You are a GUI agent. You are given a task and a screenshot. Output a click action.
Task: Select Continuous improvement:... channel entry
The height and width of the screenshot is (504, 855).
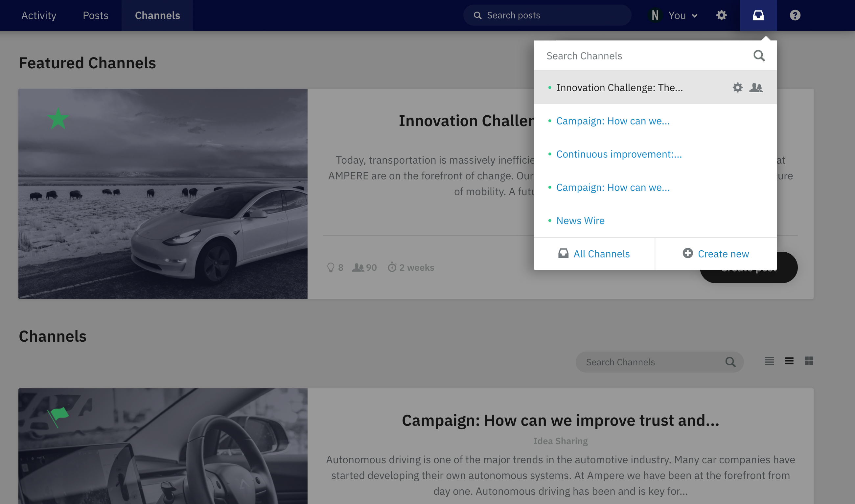pos(619,154)
